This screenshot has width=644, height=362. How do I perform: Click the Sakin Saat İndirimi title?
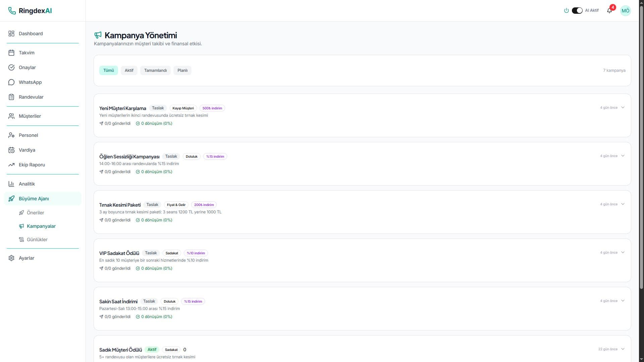(118, 301)
